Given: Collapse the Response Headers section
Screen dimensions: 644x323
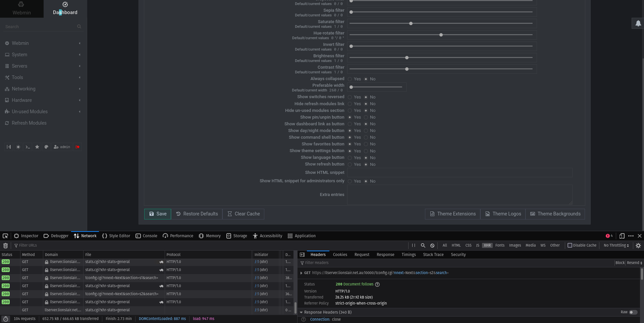Looking at the screenshot, I should [x=301, y=312].
